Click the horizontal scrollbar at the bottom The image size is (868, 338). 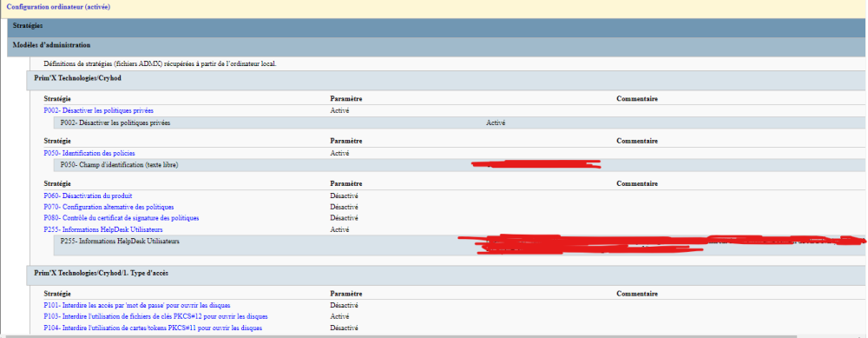tap(434, 335)
